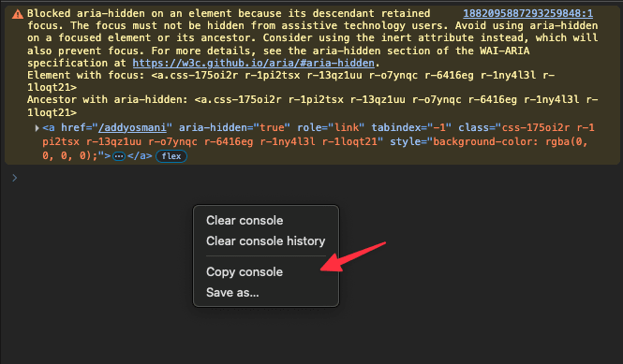623x364 pixels.
Task: Select Save as... in the context menu
Action: (232, 293)
